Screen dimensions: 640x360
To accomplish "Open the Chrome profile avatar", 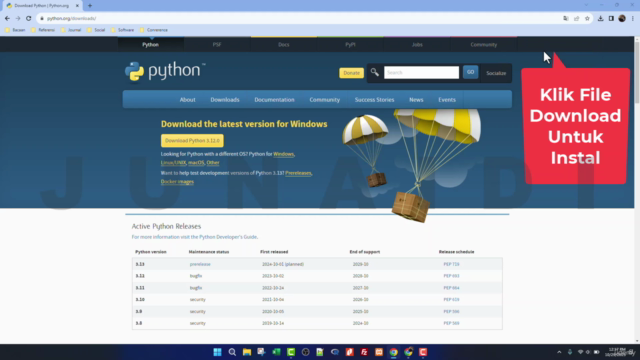I will coord(622,18).
